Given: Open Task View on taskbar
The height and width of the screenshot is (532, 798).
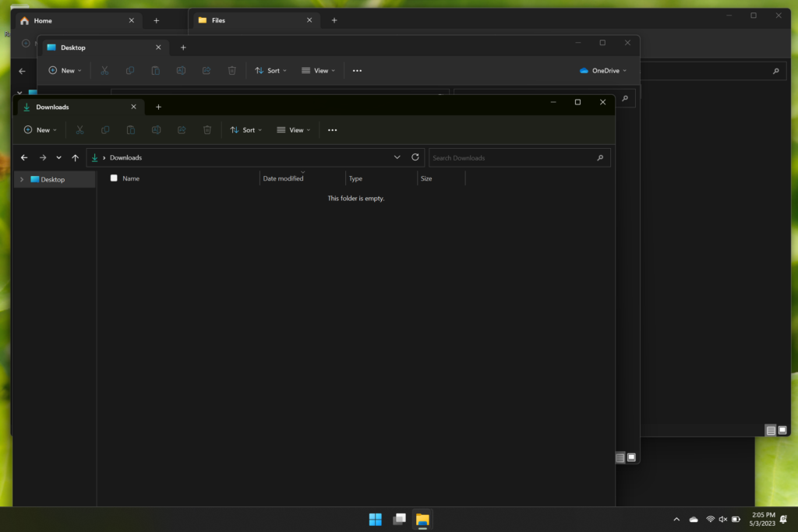Looking at the screenshot, I should (x=400, y=520).
